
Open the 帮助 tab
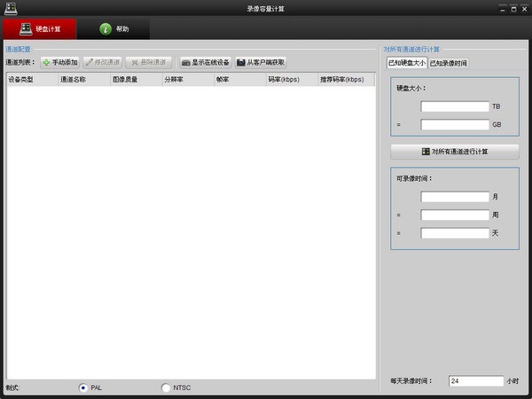tap(113, 29)
